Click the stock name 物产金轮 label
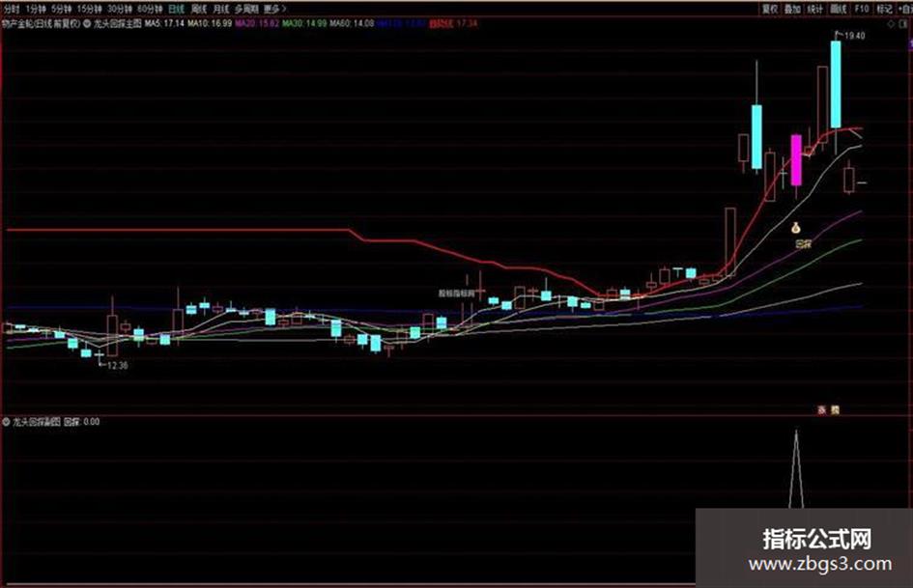 tap(17, 24)
